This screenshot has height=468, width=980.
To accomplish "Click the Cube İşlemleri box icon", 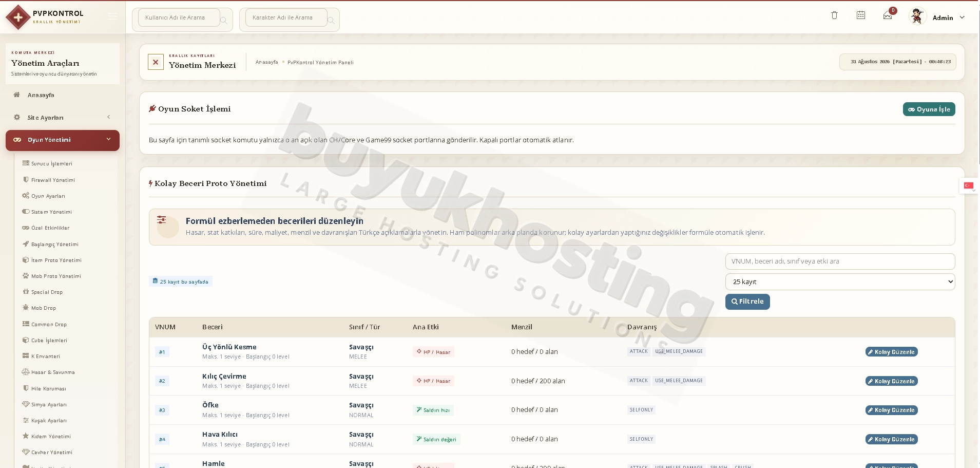I will (x=26, y=340).
